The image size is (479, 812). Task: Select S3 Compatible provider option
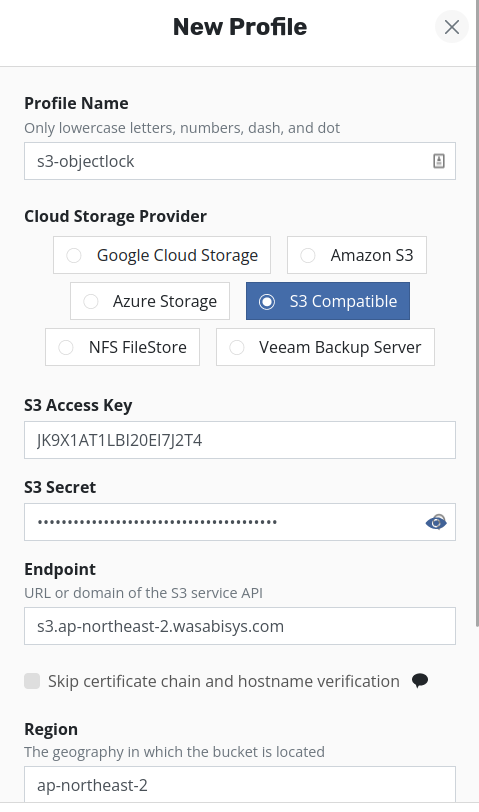click(x=328, y=301)
